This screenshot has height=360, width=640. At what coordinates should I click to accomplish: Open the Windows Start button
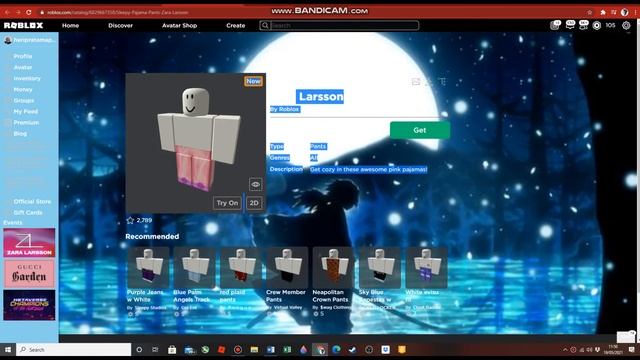tap(7, 349)
